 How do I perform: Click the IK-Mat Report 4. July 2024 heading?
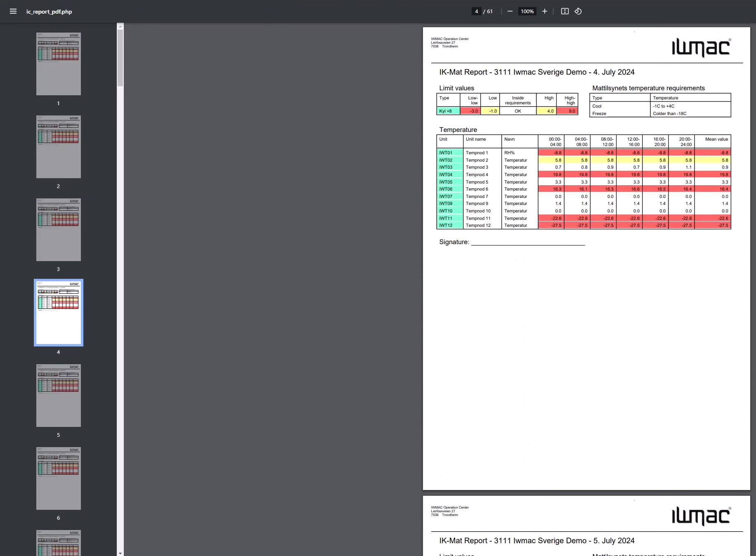coord(537,72)
